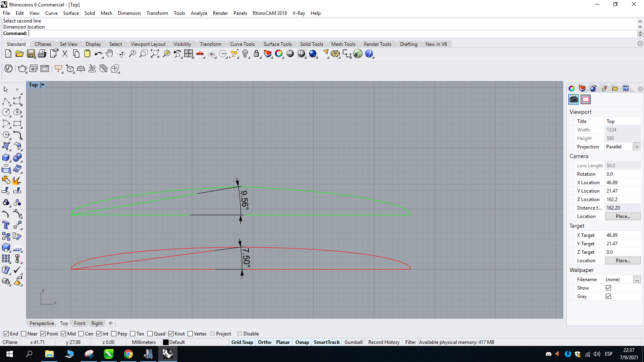Open Google Chrome from the taskbar
This screenshot has height=362, width=644.
pos(128,354)
